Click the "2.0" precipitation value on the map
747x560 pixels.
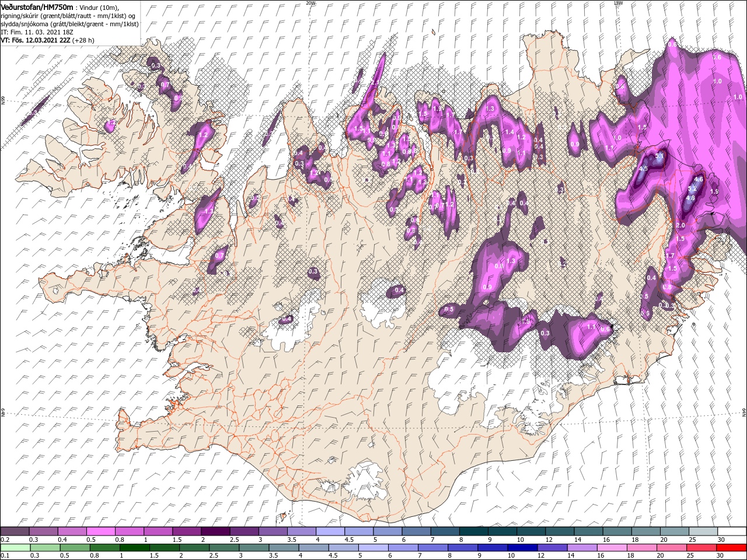click(x=680, y=225)
